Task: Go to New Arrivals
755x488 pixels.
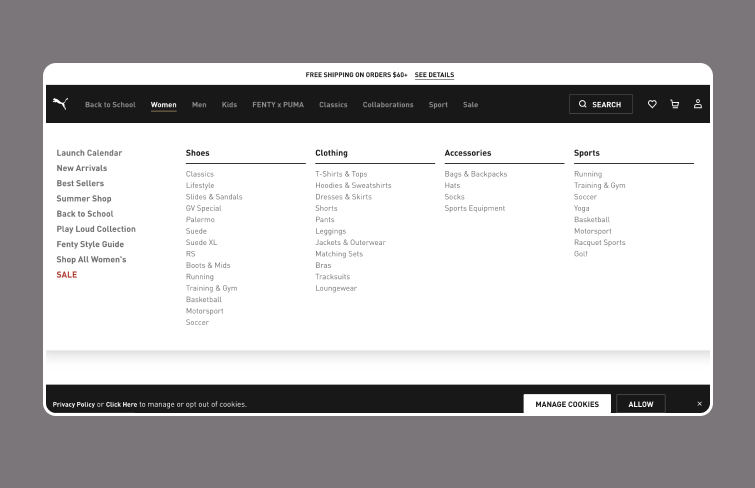Action: (82, 168)
